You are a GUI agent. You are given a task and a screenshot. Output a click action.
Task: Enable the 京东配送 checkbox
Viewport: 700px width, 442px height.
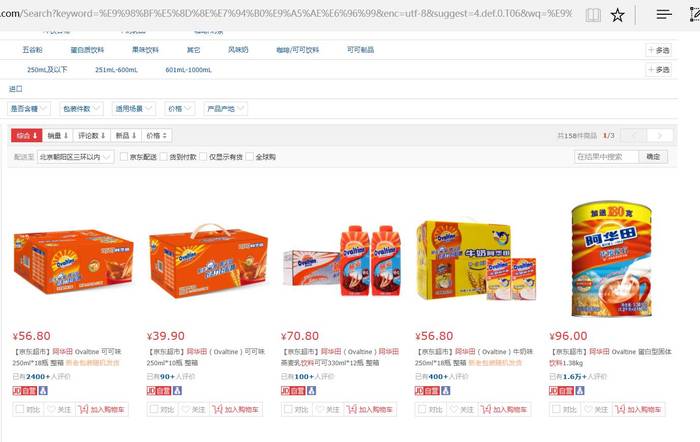click(124, 157)
